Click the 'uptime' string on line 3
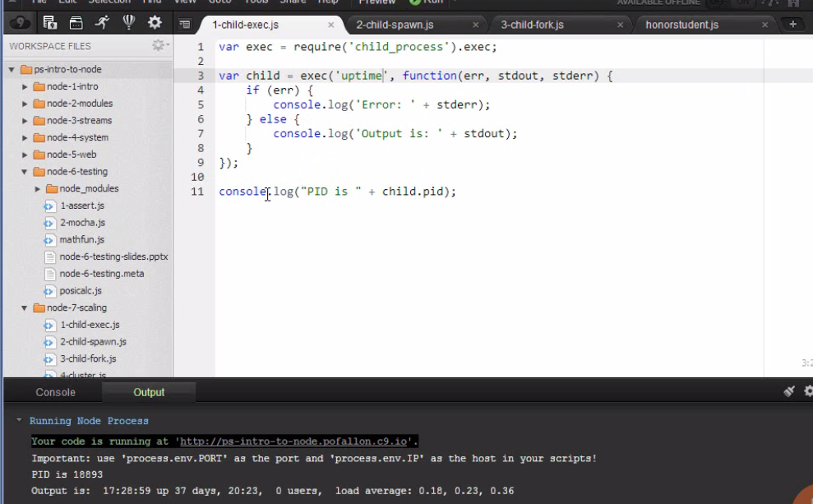Screen dimensions: 813x504 (362, 76)
